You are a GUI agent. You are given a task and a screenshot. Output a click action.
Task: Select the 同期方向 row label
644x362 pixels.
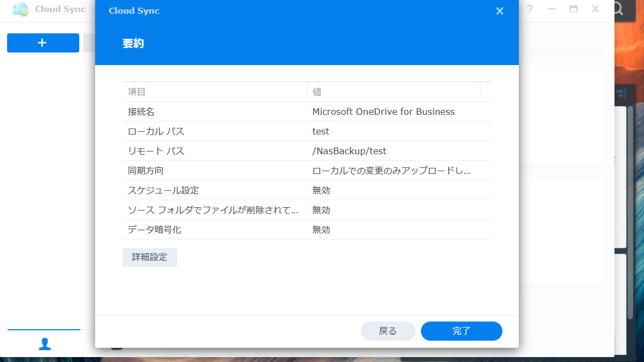[145, 171]
